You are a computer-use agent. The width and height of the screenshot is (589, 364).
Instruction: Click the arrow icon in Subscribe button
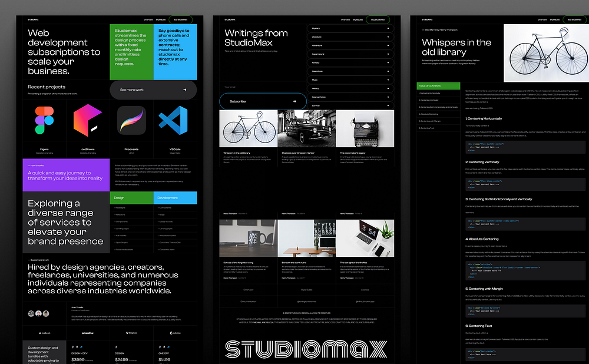click(294, 101)
